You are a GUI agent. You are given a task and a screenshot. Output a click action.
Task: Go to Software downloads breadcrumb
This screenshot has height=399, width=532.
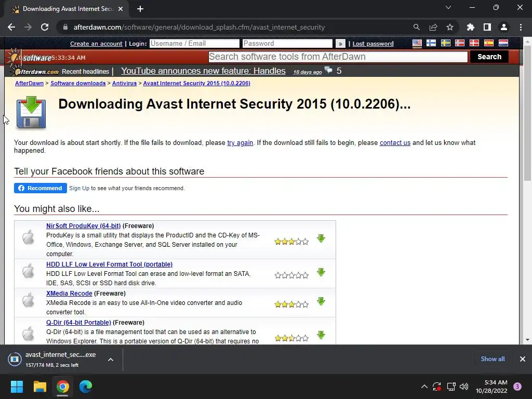(x=78, y=83)
